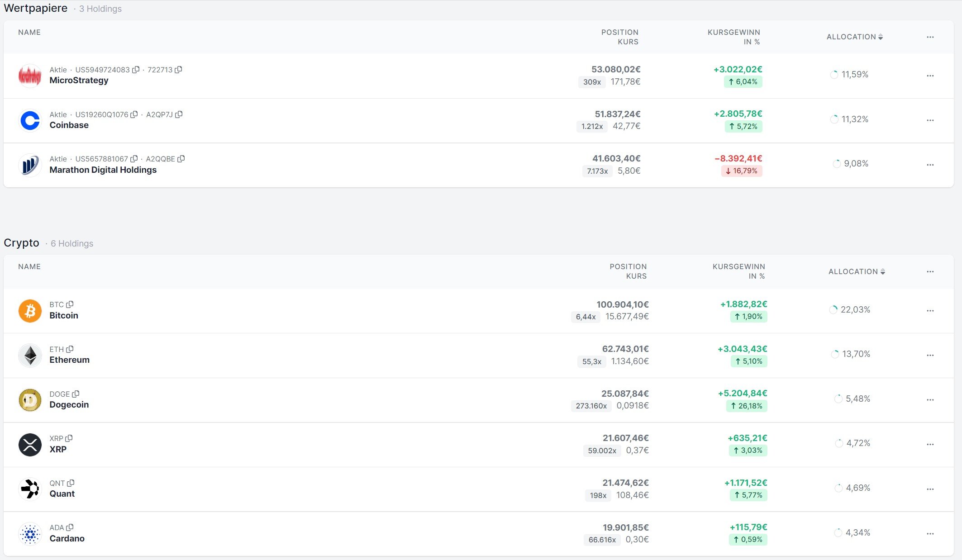The height and width of the screenshot is (560, 962).
Task: Open Wertpapiere table header options menu
Action: pos(930,37)
